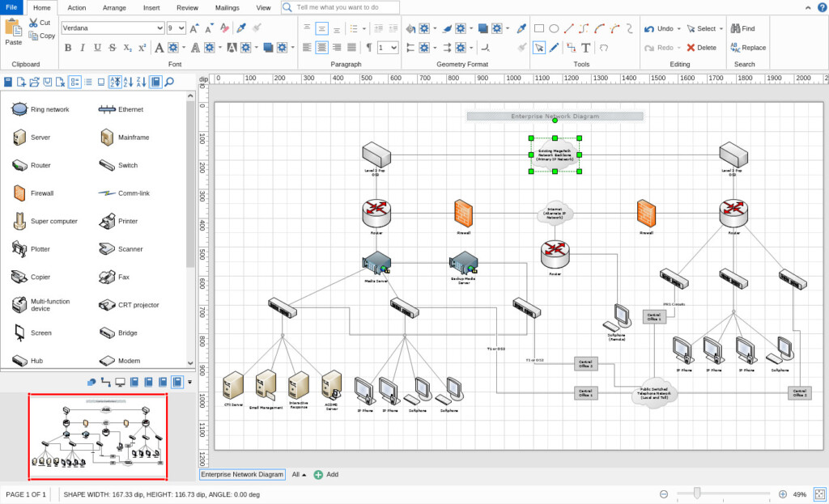Open the font size dropdown showing 9
Screen dimensions: 829x504
tap(181, 28)
